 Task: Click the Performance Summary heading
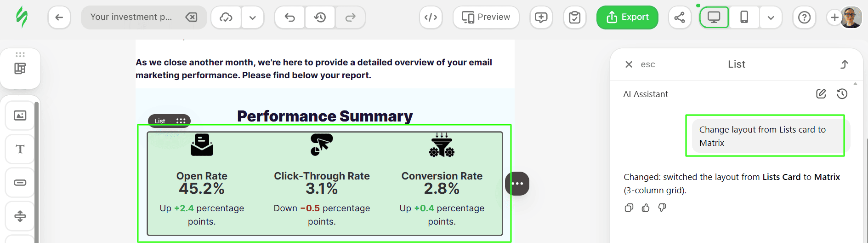[325, 116]
